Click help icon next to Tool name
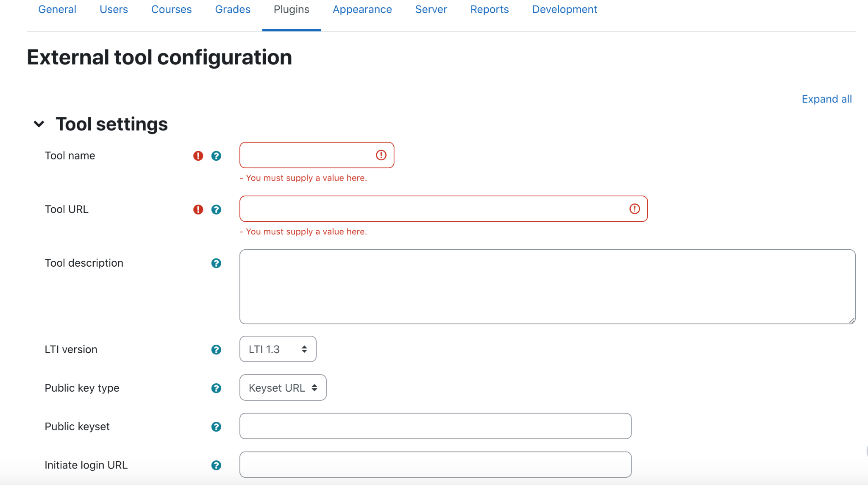The width and height of the screenshot is (868, 485). click(216, 156)
